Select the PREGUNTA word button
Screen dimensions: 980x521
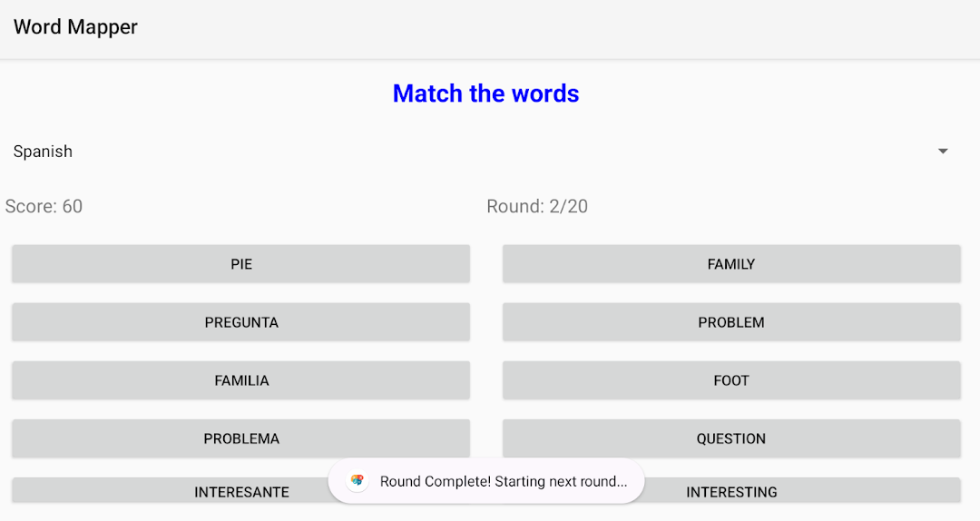[x=240, y=322]
